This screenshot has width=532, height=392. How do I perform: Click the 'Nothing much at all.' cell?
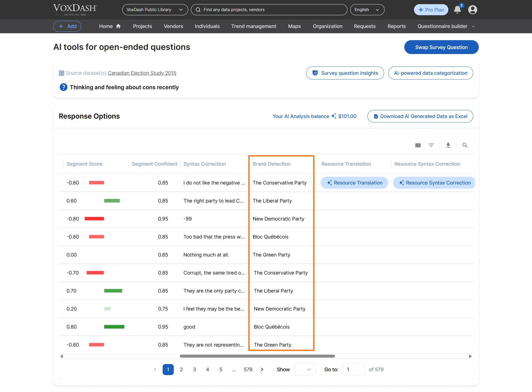206,255
